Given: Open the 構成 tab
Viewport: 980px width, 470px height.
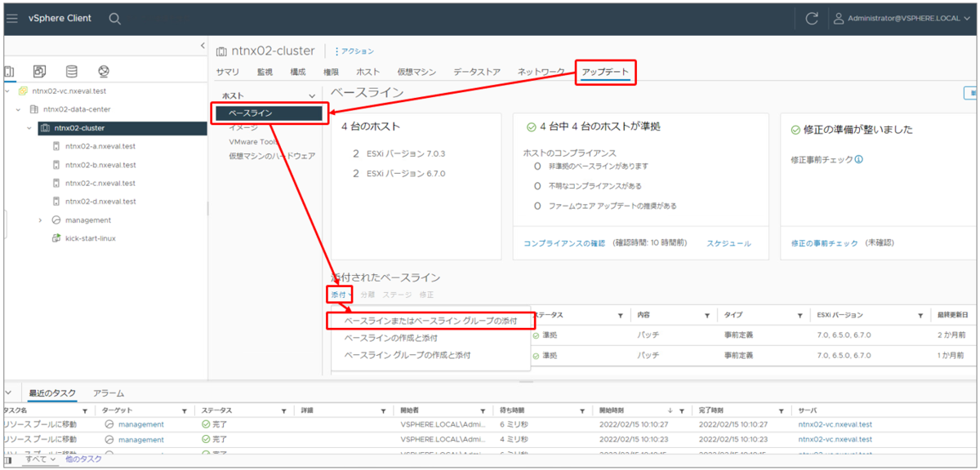Looking at the screenshot, I should tap(297, 72).
